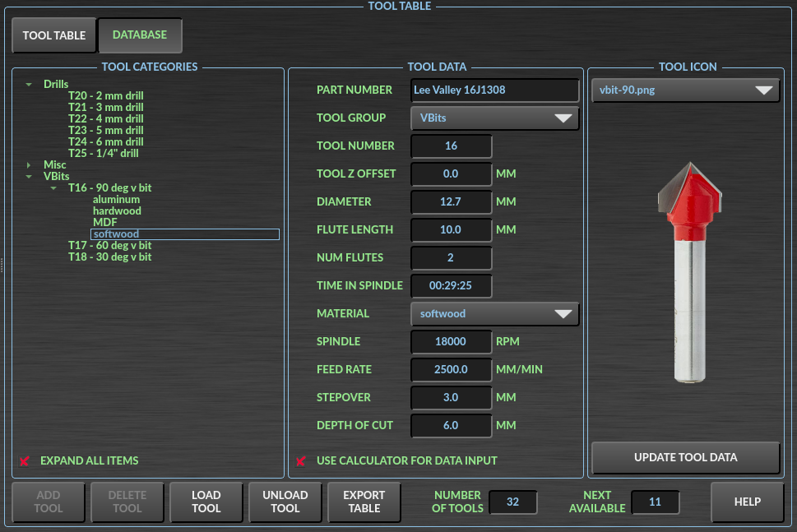The image size is (797, 532).
Task: Expand the Misc category
Action: (x=29, y=164)
